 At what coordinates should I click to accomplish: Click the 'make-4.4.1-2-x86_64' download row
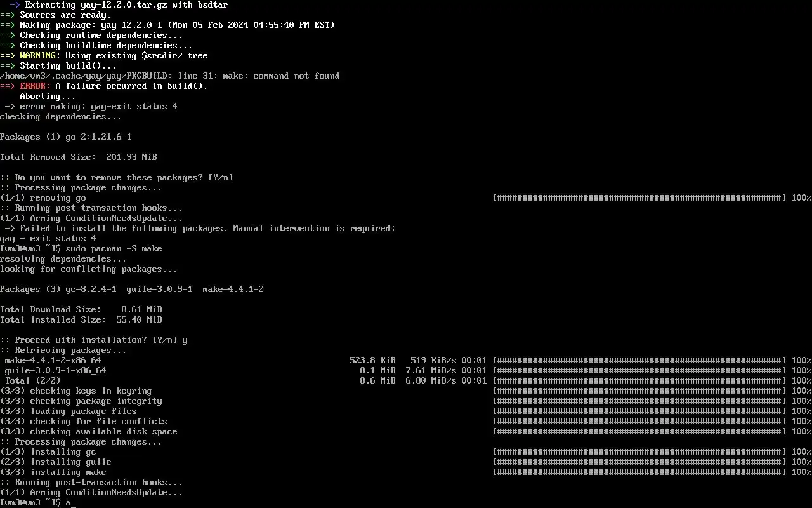(x=406, y=360)
